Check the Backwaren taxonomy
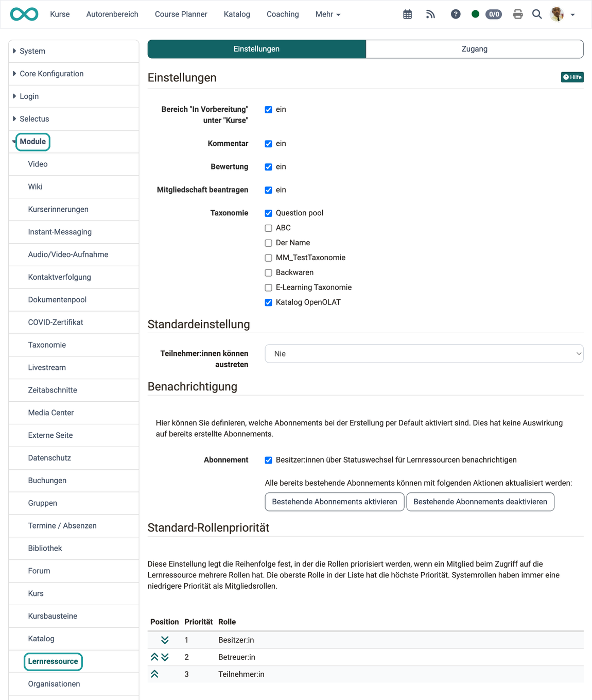The width and height of the screenshot is (592, 700). coord(268,273)
